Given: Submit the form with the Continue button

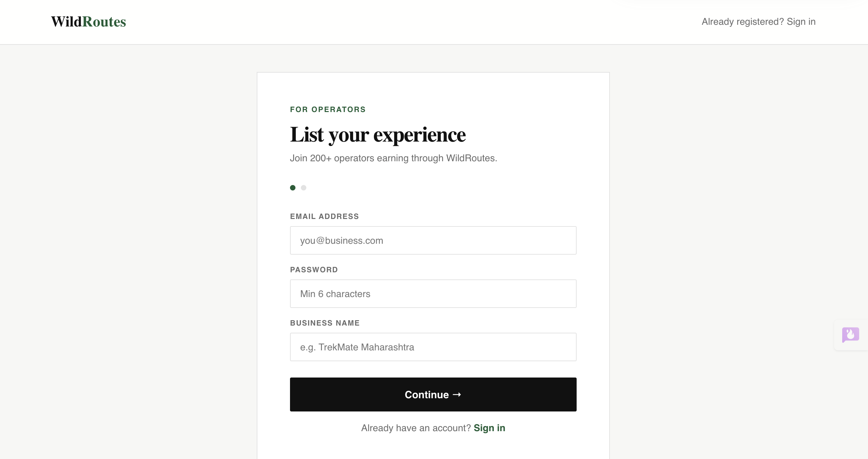Looking at the screenshot, I should coord(433,394).
